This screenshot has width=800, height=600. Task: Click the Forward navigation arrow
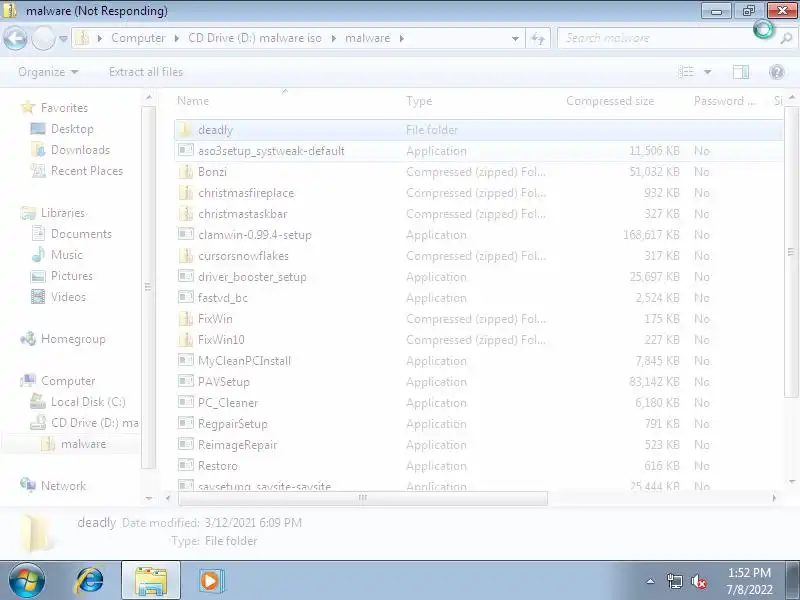pyautogui.click(x=43, y=38)
